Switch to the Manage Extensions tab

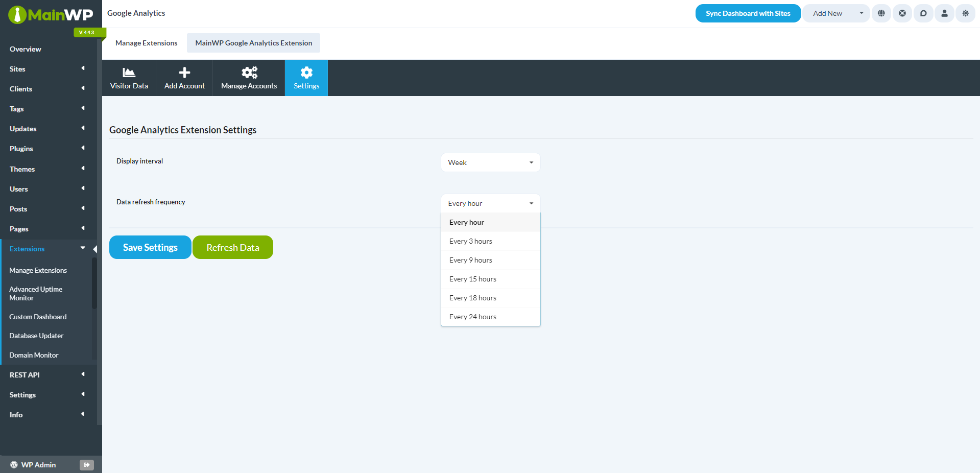pyautogui.click(x=146, y=43)
